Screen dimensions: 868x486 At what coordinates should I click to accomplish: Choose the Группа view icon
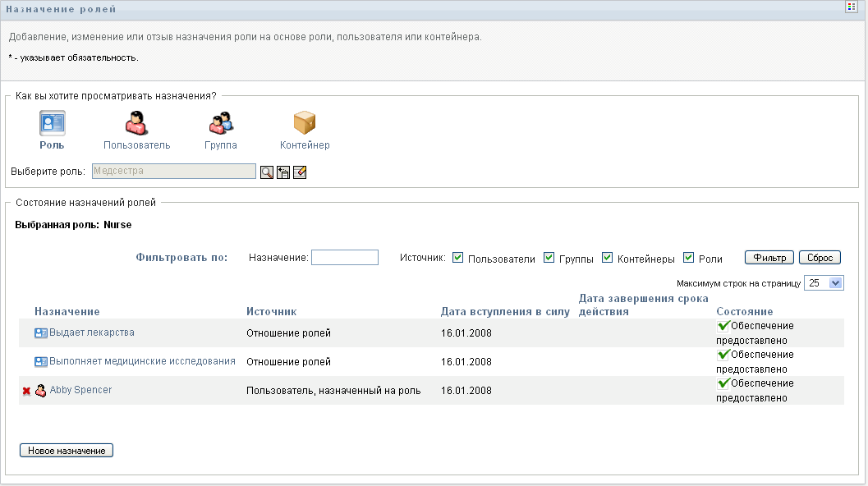(221, 123)
